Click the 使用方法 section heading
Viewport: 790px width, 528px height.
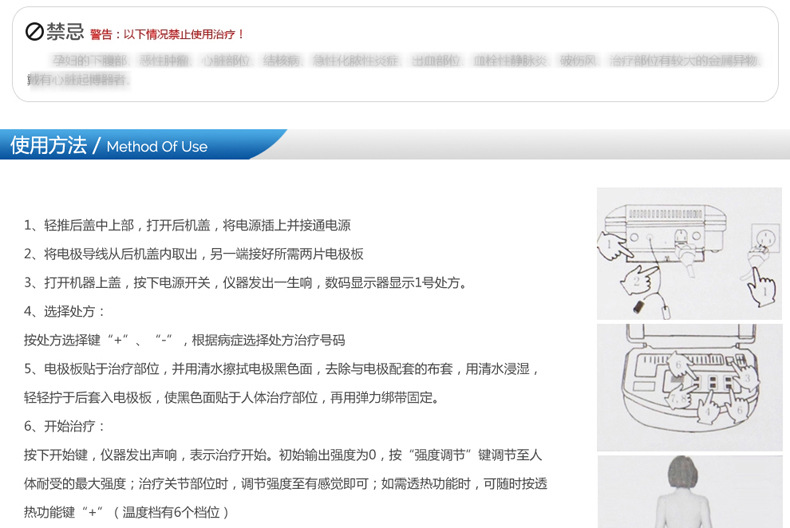(x=49, y=145)
